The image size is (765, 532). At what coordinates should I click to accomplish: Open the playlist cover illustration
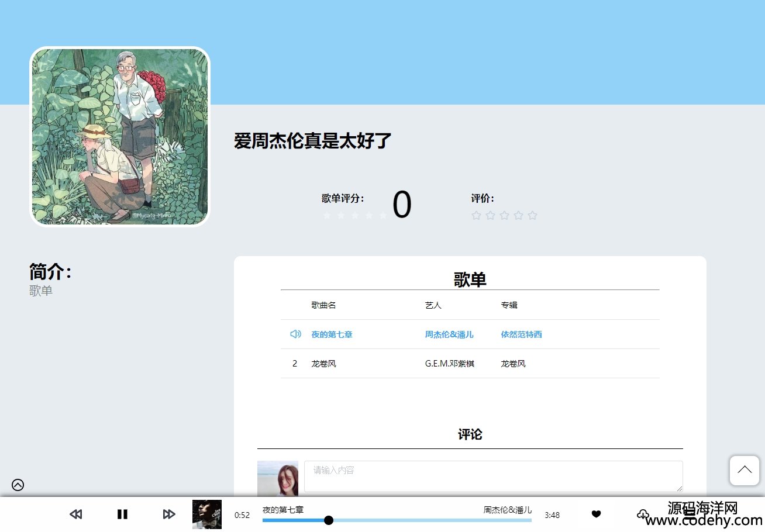(120, 137)
